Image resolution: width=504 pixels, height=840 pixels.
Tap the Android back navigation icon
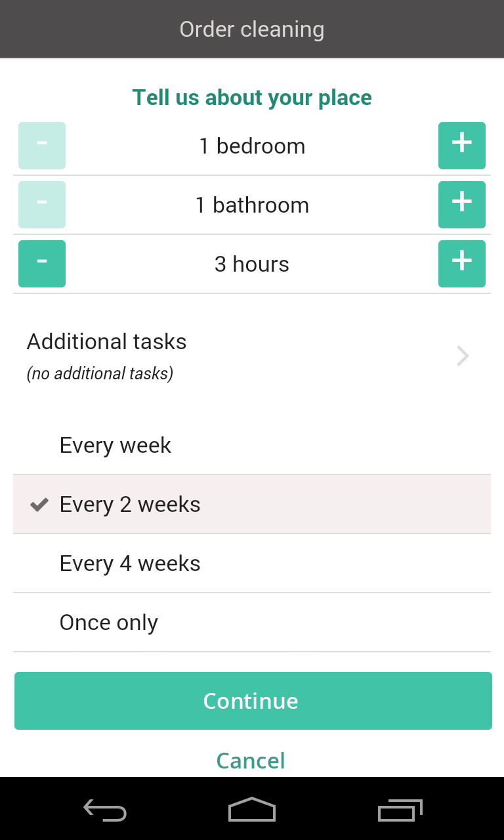click(x=105, y=810)
